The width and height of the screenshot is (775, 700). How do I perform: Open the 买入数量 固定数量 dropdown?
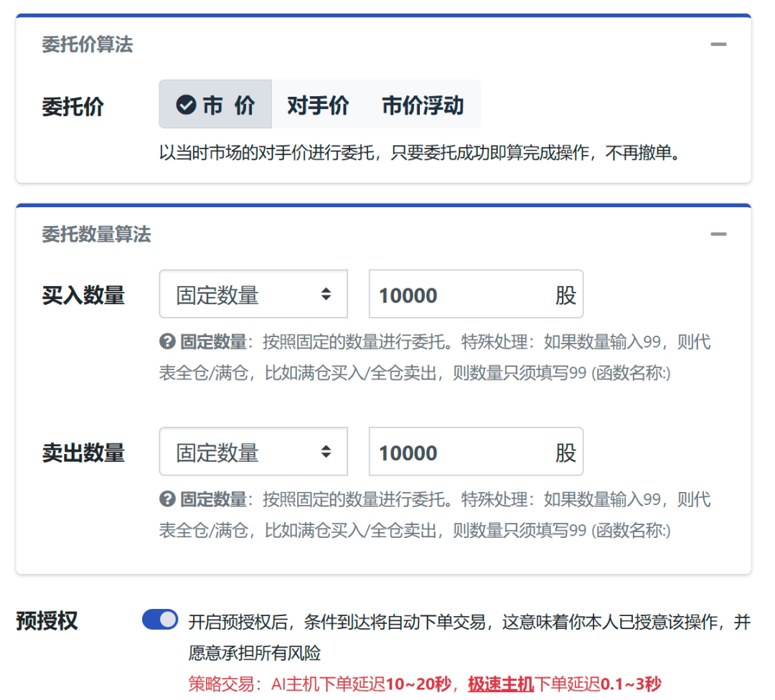pyautogui.click(x=244, y=294)
